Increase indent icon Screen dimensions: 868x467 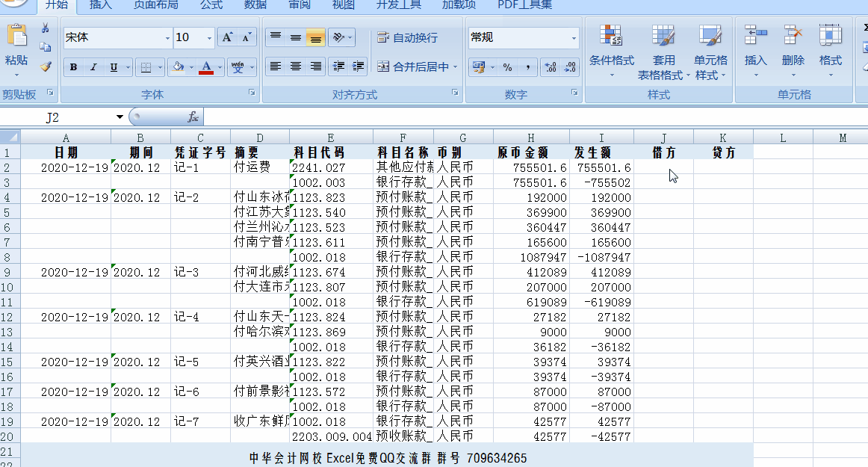[x=358, y=67]
